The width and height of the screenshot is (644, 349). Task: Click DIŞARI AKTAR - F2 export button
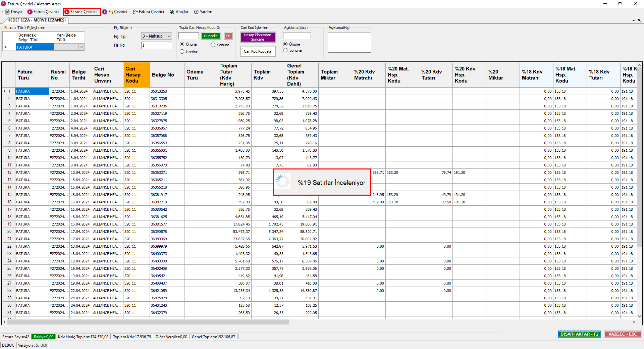pos(579,334)
